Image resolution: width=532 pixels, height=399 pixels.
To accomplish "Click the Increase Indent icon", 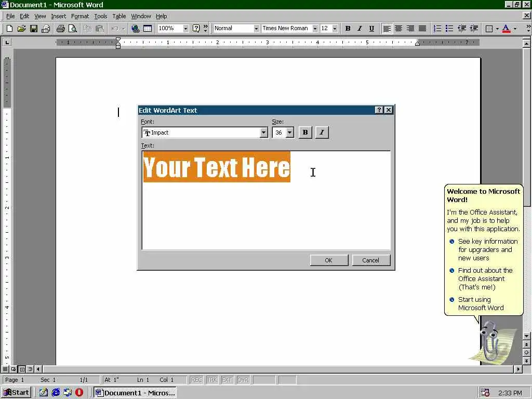I will coord(474,29).
